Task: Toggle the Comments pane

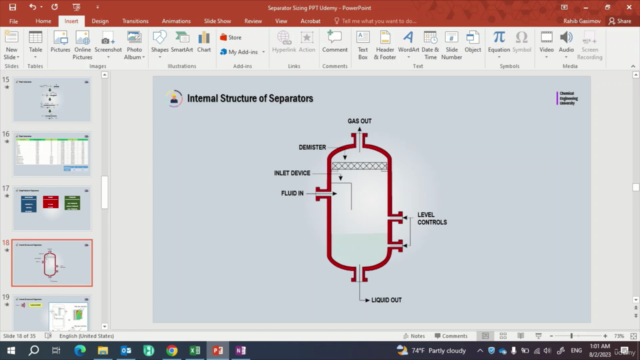Action: (x=451, y=336)
